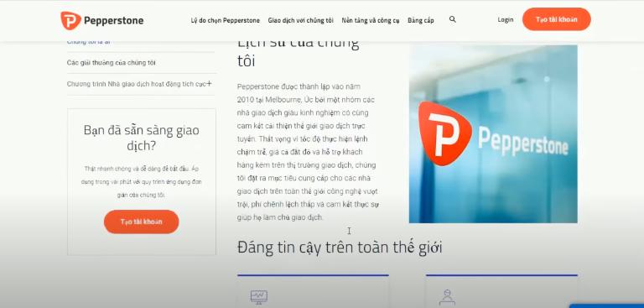Click the chart monitor icon below heading

(x=259, y=297)
